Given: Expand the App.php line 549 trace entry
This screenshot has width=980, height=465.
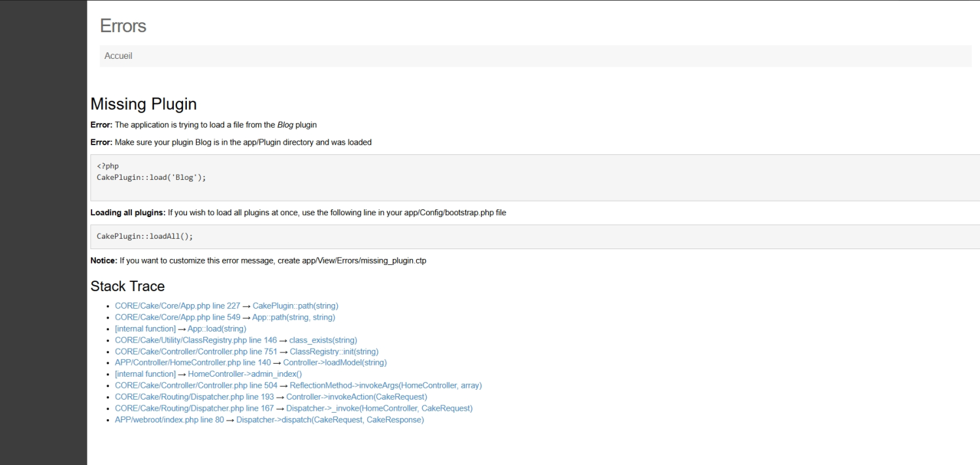Looking at the screenshot, I should click(x=177, y=317).
